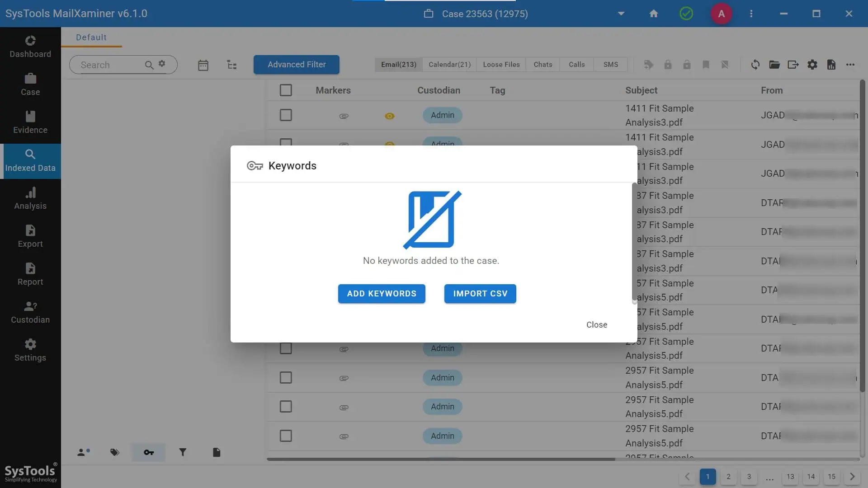The height and width of the screenshot is (488, 868).
Task: Go to page 13
Action: (x=790, y=477)
